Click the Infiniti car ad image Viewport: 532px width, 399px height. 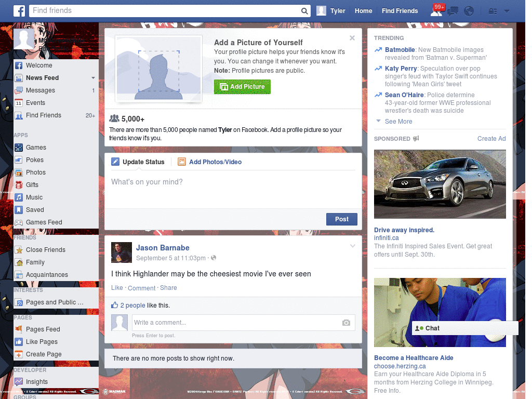[x=440, y=184]
